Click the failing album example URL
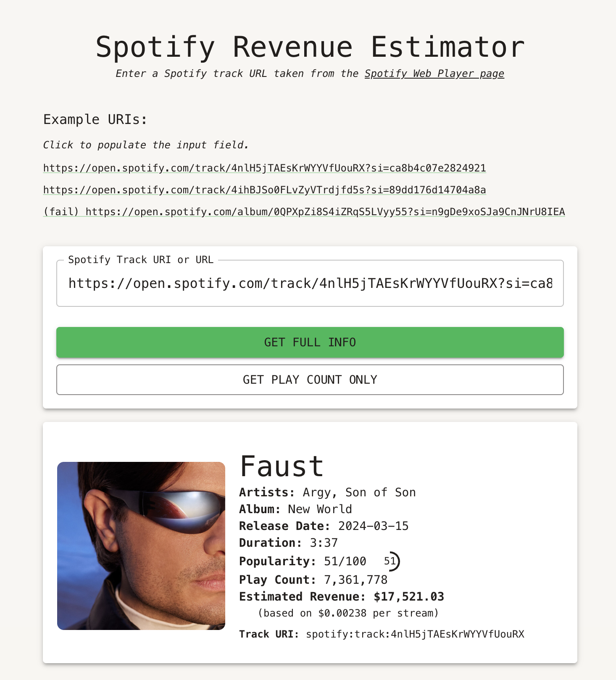The height and width of the screenshot is (680, 616). click(x=304, y=212)
